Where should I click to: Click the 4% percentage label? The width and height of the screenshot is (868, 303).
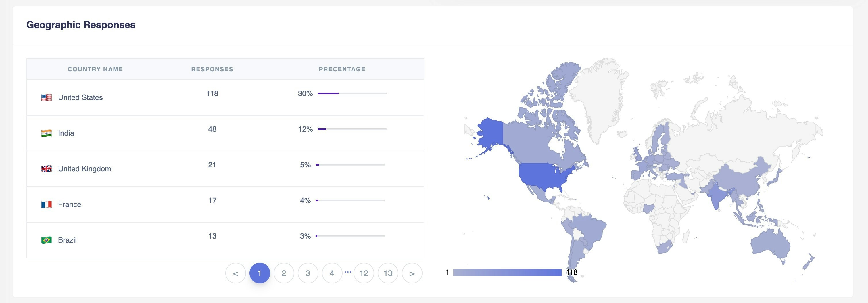click(x=305, y=201)
